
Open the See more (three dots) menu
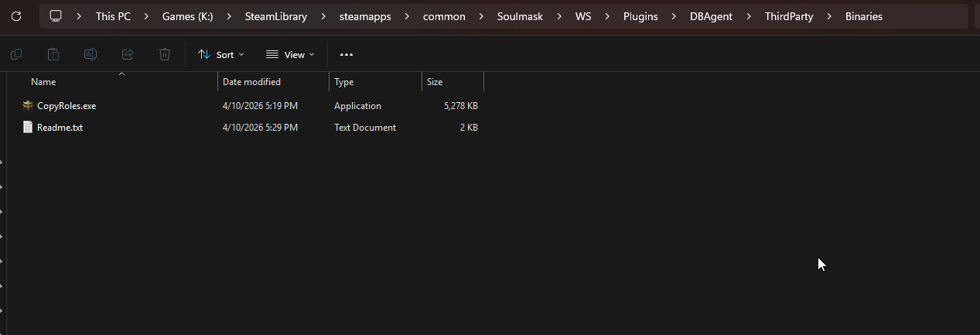(347, 54)
